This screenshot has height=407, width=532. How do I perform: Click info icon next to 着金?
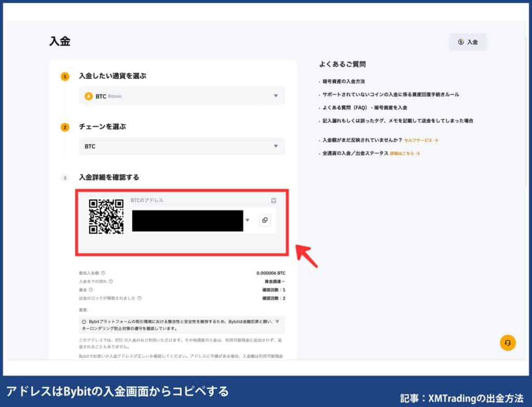click(x=90, y=290)
